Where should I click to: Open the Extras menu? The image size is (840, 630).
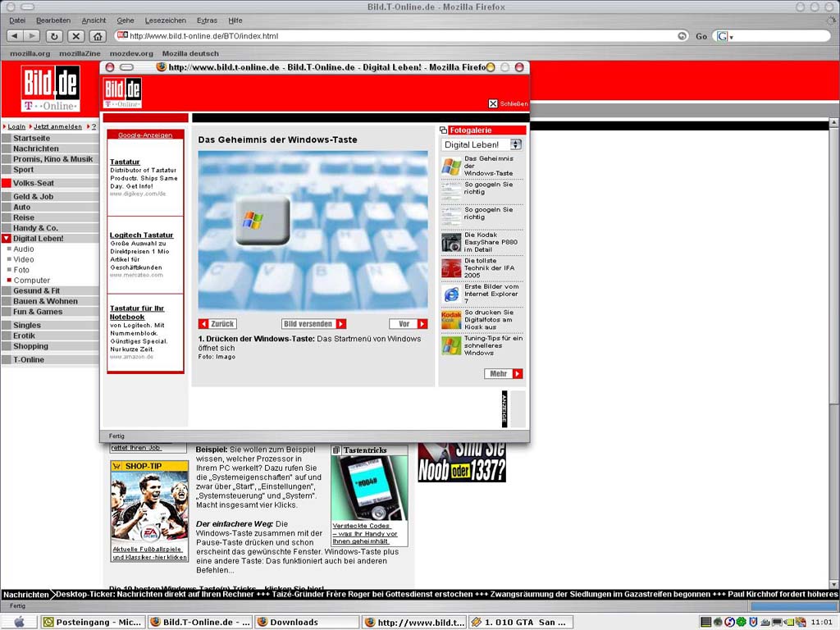[207, 21]
